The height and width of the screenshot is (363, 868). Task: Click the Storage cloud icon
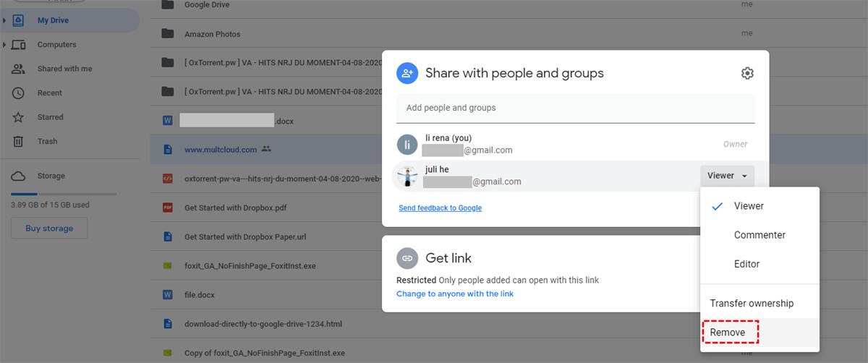[x=19, y=176]
